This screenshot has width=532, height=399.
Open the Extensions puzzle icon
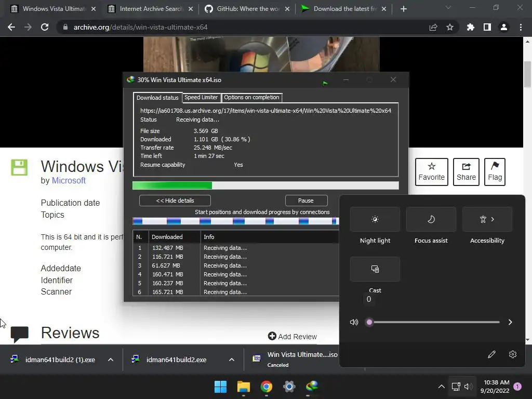tap(471, 27)
